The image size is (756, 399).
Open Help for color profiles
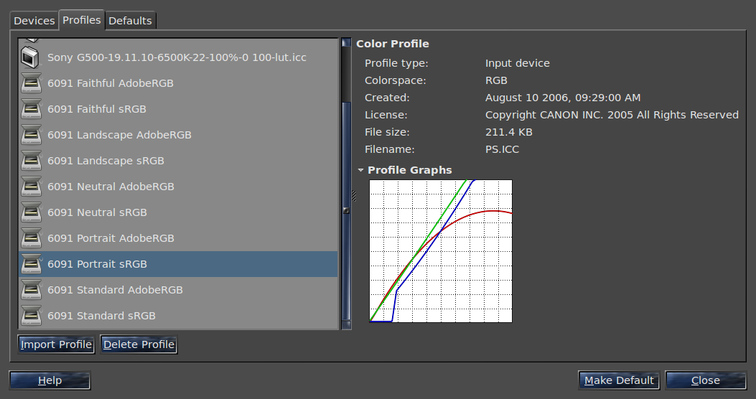click(50, 380)
